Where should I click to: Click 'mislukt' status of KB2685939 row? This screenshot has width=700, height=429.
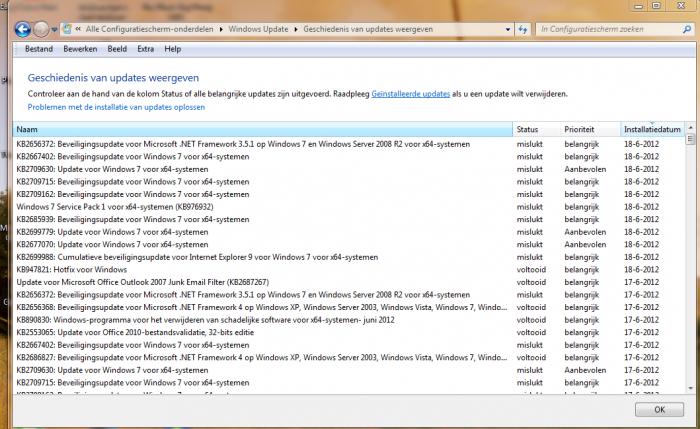click(x=529, y=220)
